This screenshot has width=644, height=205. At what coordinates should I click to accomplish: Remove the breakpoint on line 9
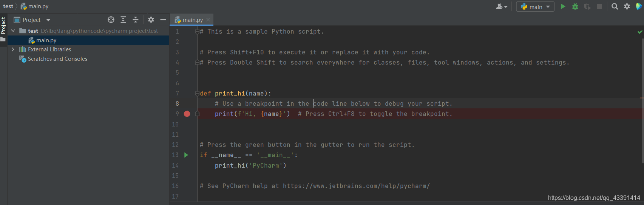(x=187, y=114)
